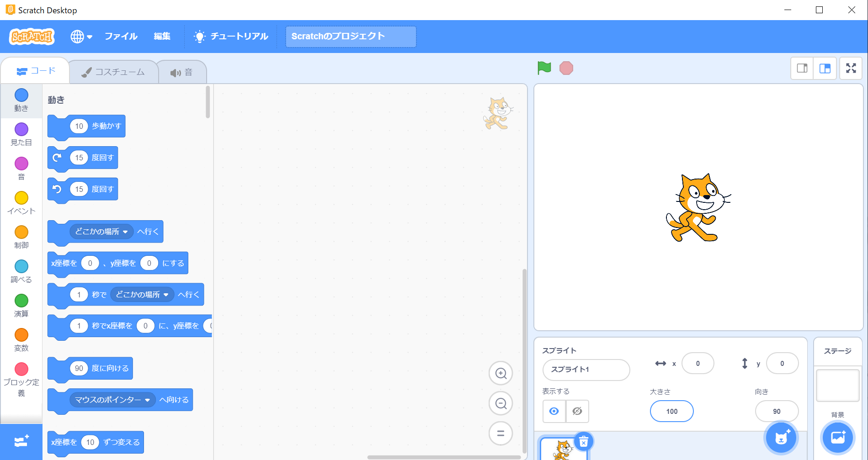Edit the project title field

pos(351,37)
